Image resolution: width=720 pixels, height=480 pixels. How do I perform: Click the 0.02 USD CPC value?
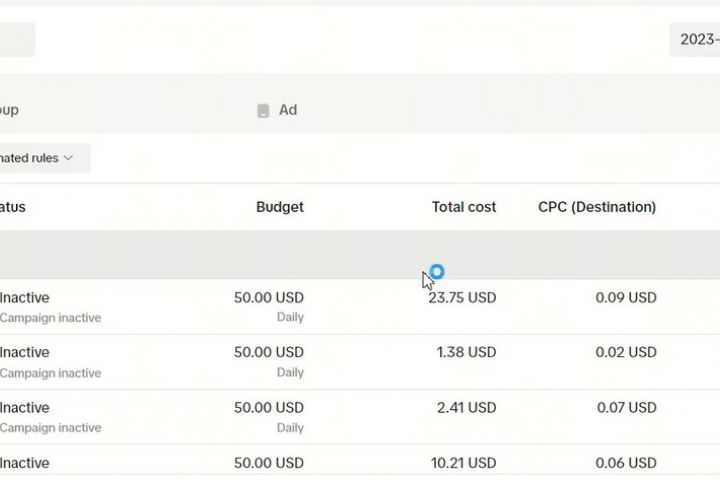[x=626, y=352]
